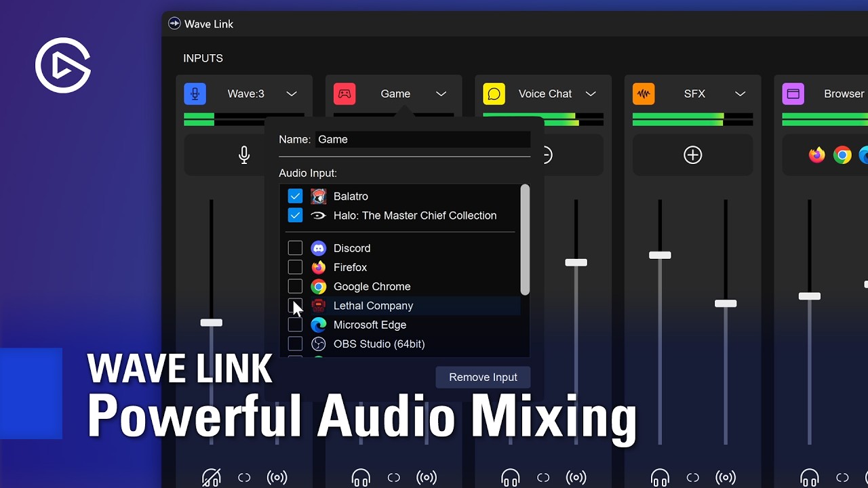The width and height of the screenshot is (868, 488).
Task: Click the blue microphone icon beside Wave:3
Action: (x=195, y=94)
